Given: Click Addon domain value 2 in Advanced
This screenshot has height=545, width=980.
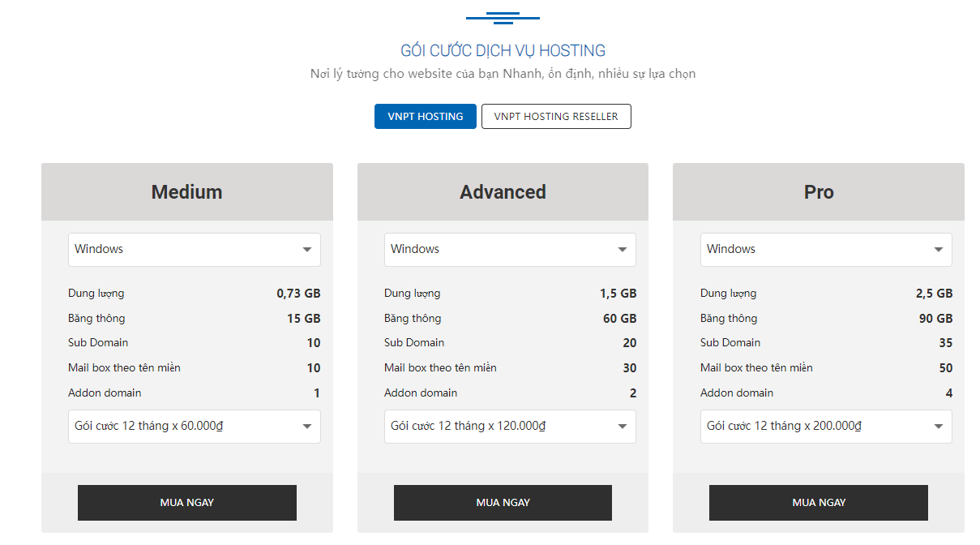Looking at the screenshot, I should tap(633, 393).
